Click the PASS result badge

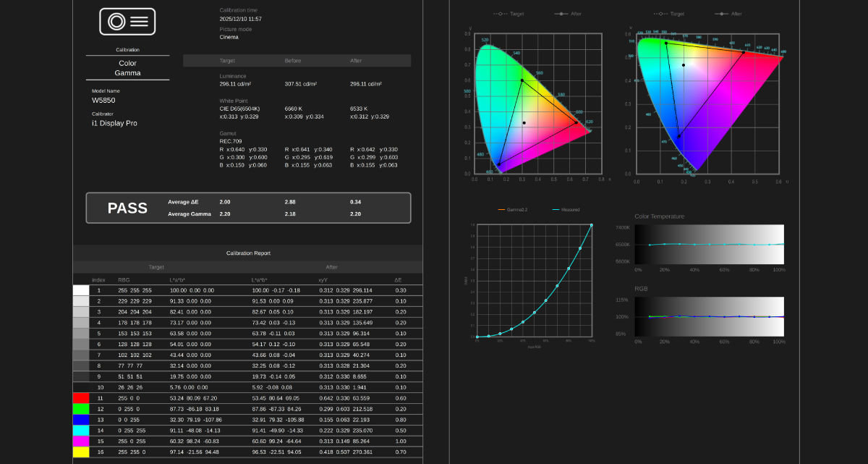pyautogui.click(x=127, y=208)
